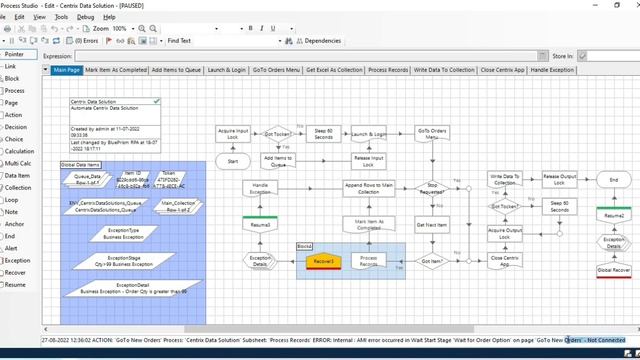
Task: Toggle Bold text formatting
Action: (250, 28)
